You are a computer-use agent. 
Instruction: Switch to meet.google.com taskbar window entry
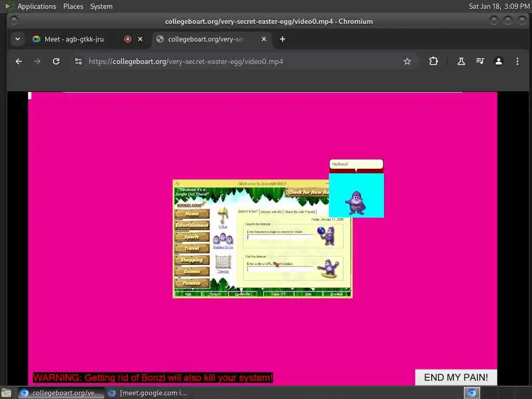(148, 393)
